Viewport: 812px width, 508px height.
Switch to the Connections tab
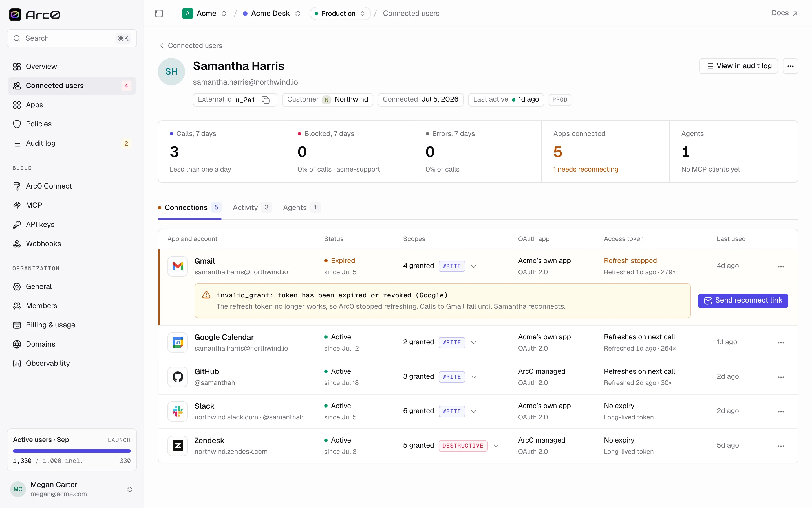(189, 208)
